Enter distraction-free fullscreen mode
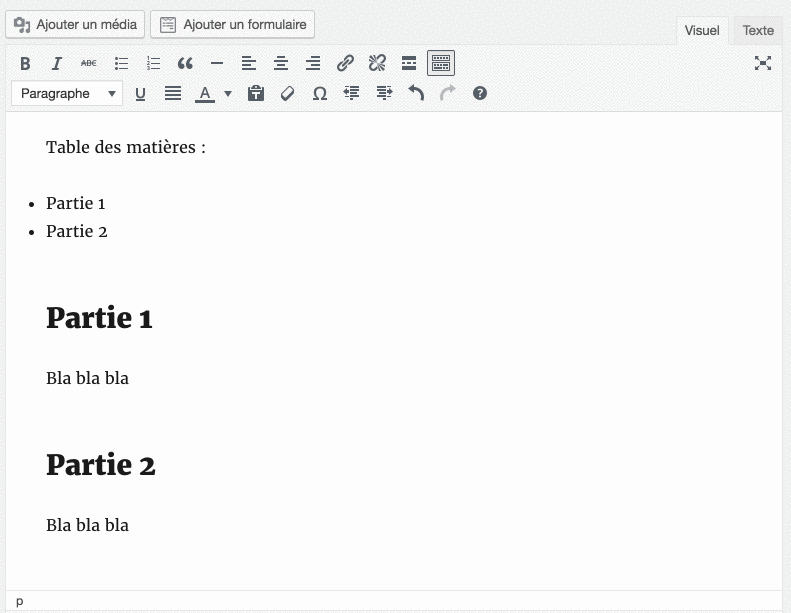The width and height of the screenshot is (791, 613). coord(763,63)
